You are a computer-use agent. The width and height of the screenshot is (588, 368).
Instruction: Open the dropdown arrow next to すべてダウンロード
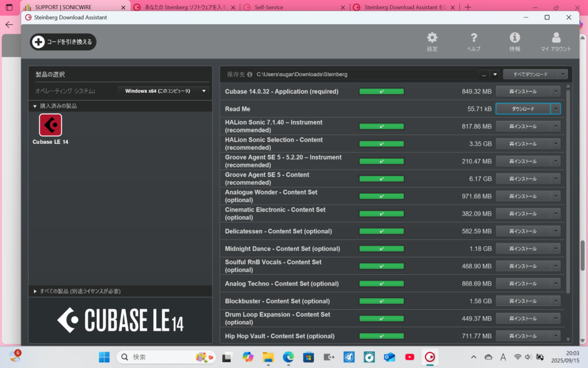tap(563, 74)
